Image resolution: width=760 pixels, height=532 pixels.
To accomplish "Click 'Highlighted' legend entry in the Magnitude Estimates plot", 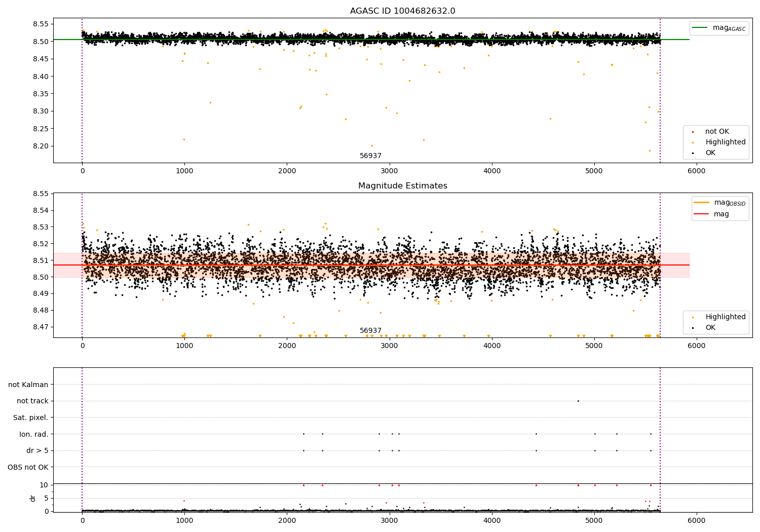I will point(718,317).
